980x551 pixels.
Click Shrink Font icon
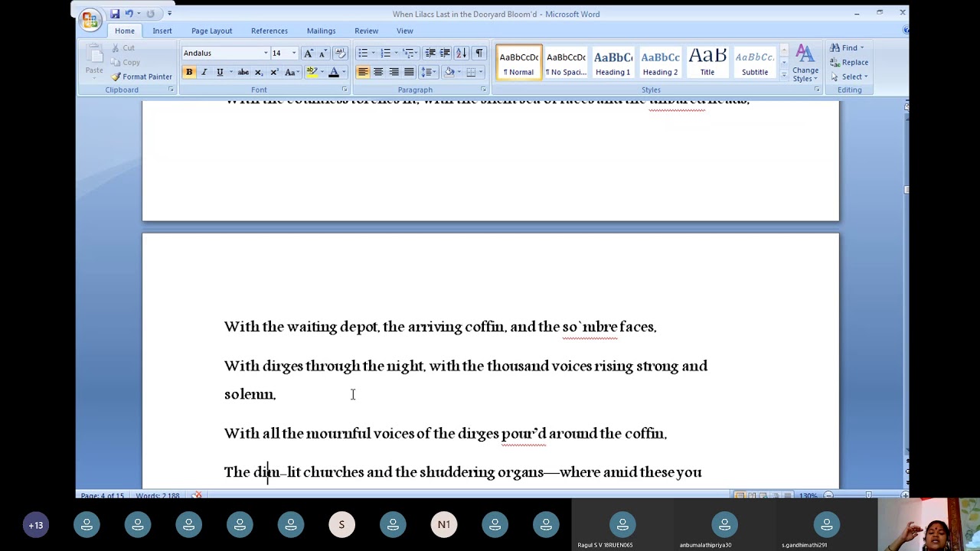click(322, 53)
